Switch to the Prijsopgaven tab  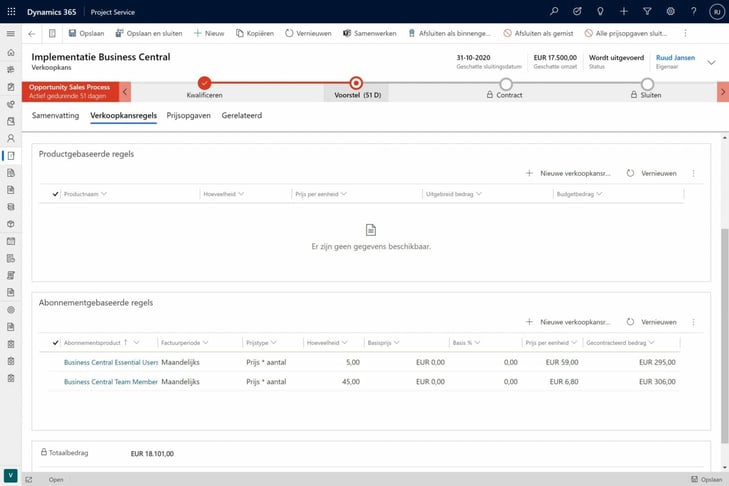tap(188, 115)
